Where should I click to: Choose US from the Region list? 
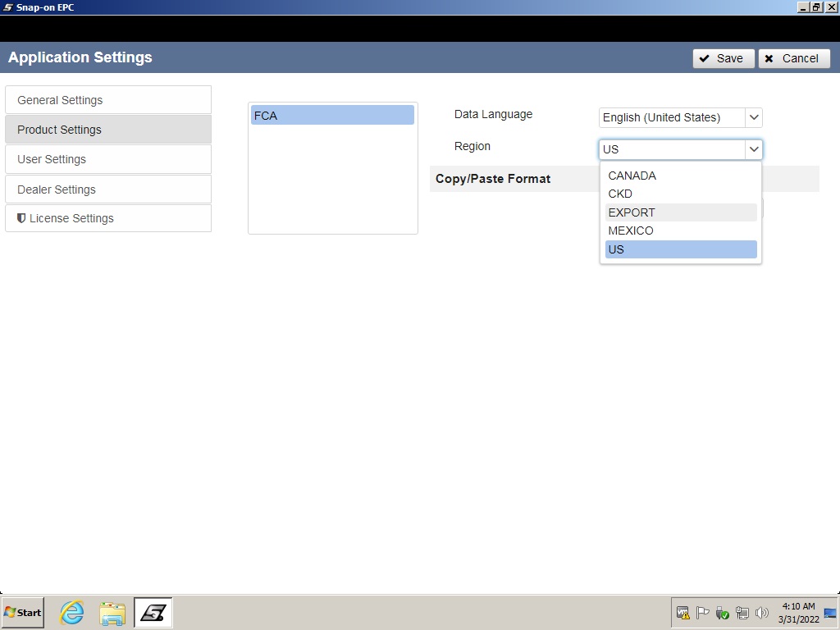click(x=681, y=249)
